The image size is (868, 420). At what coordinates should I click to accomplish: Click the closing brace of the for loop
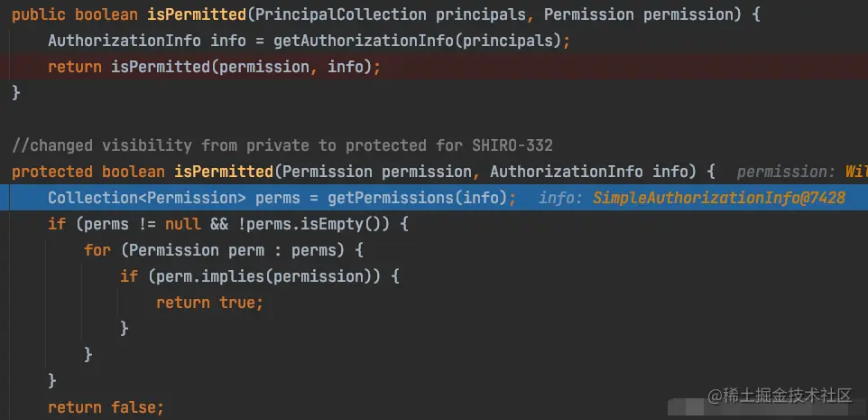click(88, 355)
